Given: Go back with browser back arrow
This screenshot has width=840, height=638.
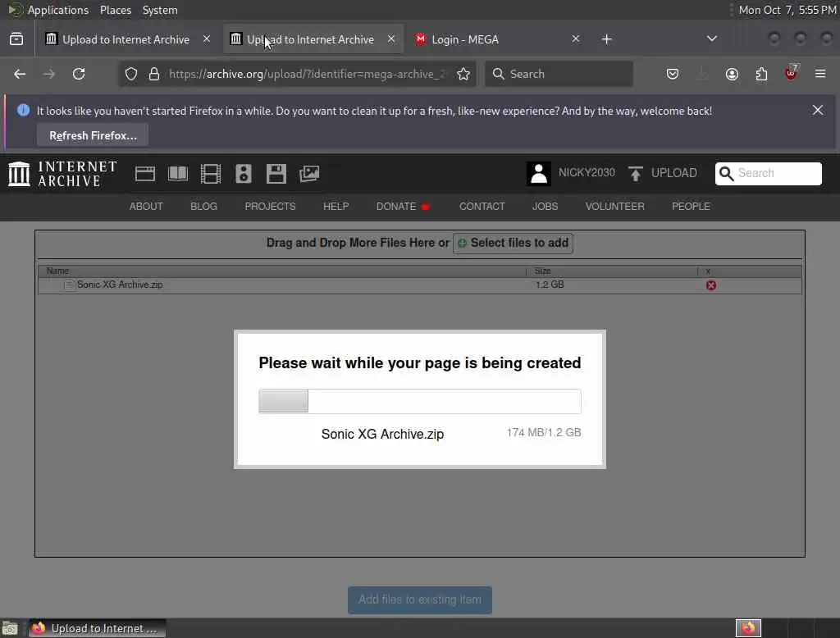Looking at the screenshot, I should pyautogui.click(x=20, y=74).
